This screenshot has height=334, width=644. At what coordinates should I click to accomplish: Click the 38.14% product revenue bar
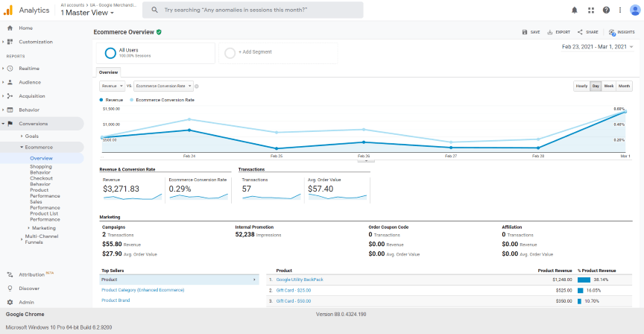(584, 280)
